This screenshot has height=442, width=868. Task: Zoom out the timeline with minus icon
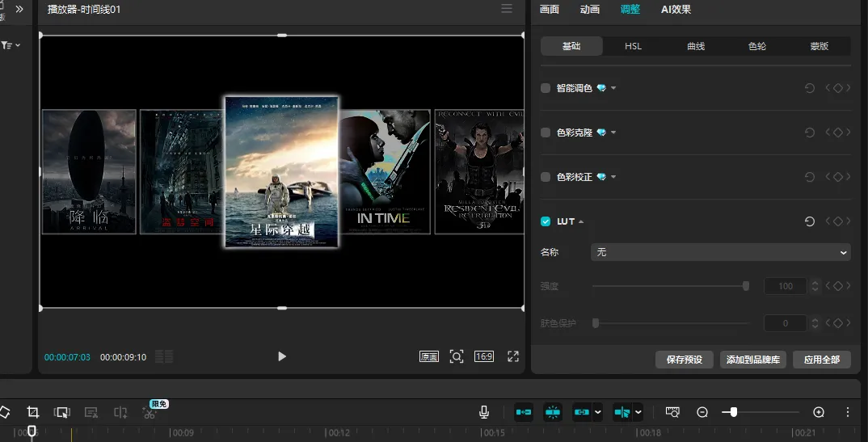point(702,412)
